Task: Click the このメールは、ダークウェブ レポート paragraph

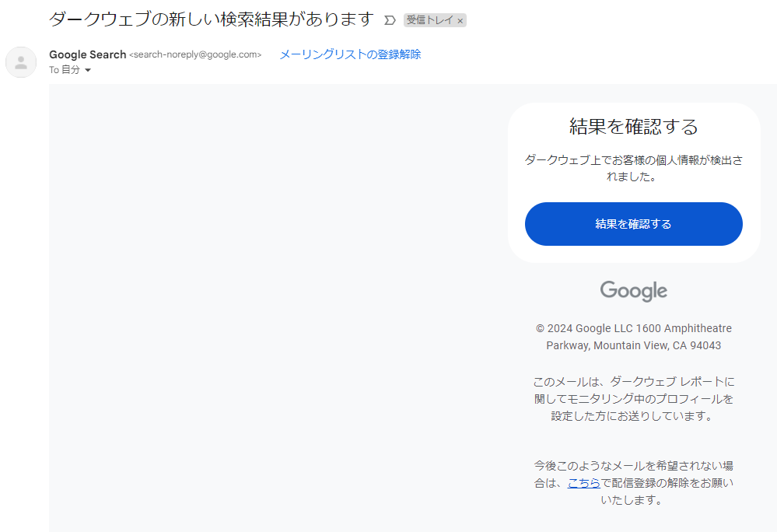Action: tap(633, 398)
